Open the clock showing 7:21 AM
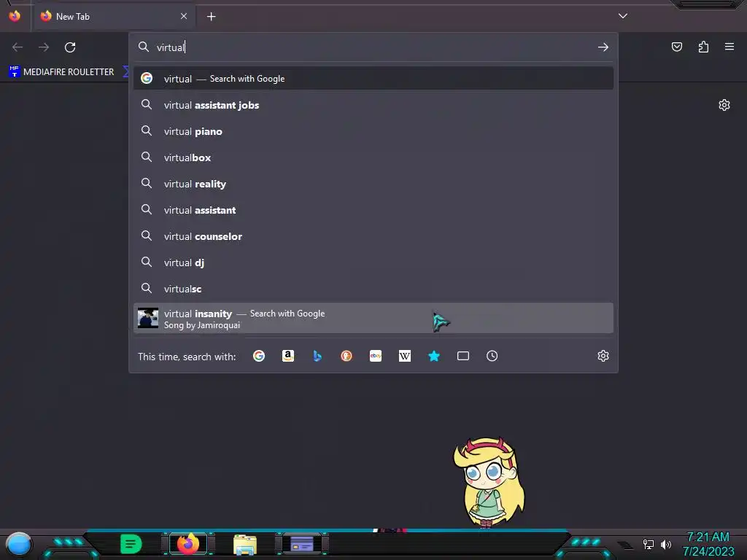Viewport: 747px width, 560px height. click(708, 544)
